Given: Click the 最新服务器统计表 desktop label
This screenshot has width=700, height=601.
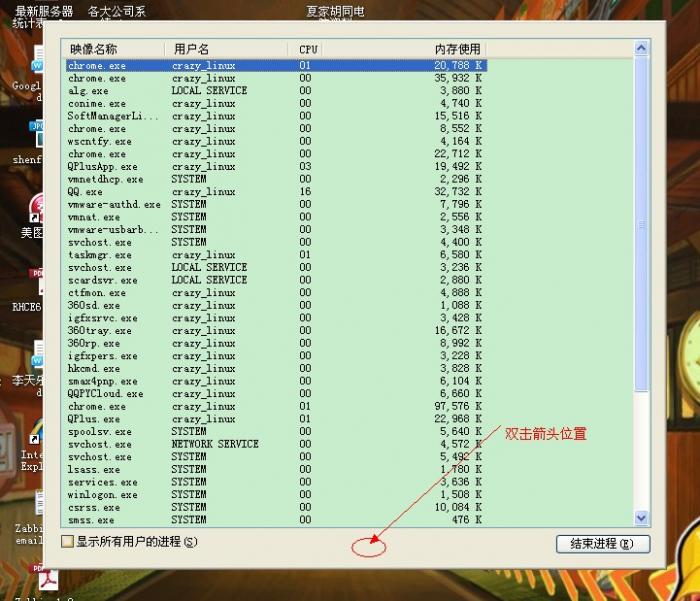Looking at the screenshot, I should point(42,16).
